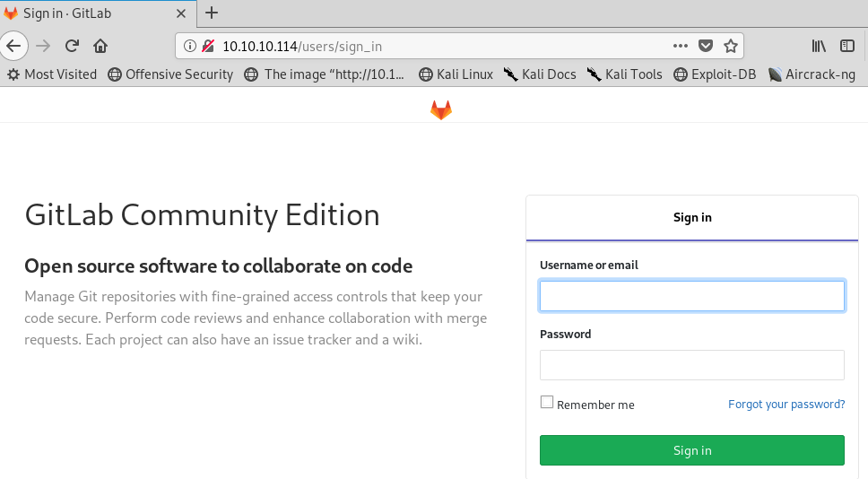The image size is (868, 479).
Task: Focus the Username or email field
Action: (692, 296)
